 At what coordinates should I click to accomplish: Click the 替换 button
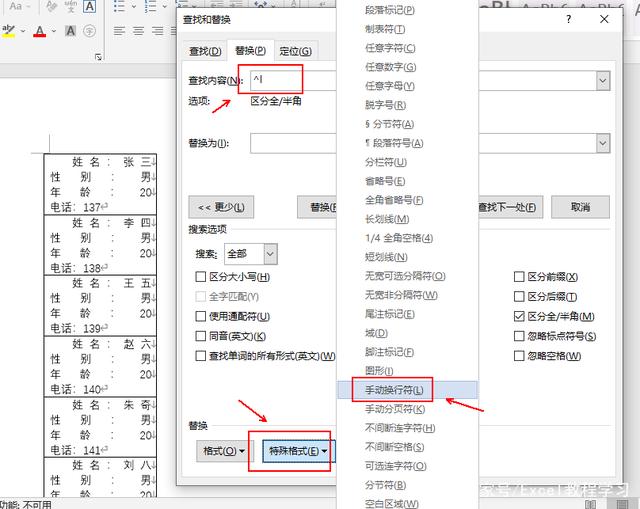pos(317,207)
